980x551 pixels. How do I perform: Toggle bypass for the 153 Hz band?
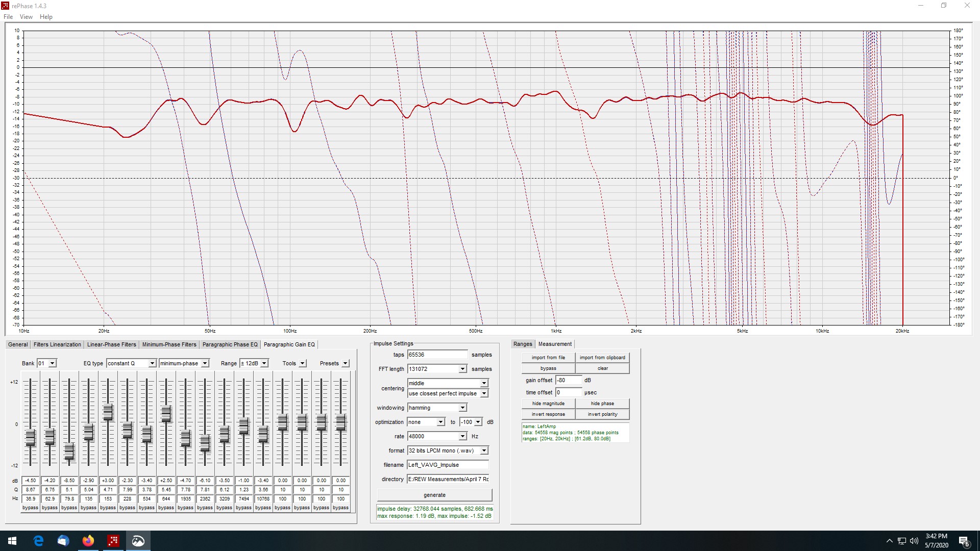pos(108,508)
